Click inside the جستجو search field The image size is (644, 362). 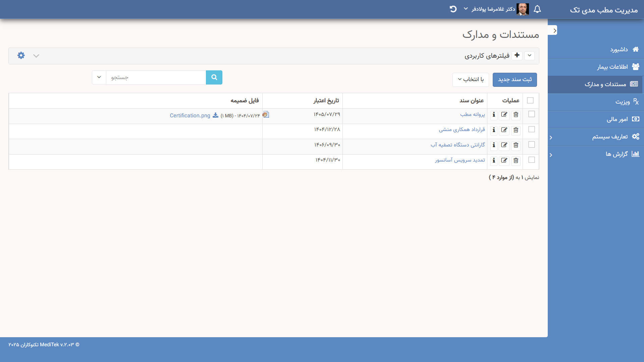pos(156,77)
